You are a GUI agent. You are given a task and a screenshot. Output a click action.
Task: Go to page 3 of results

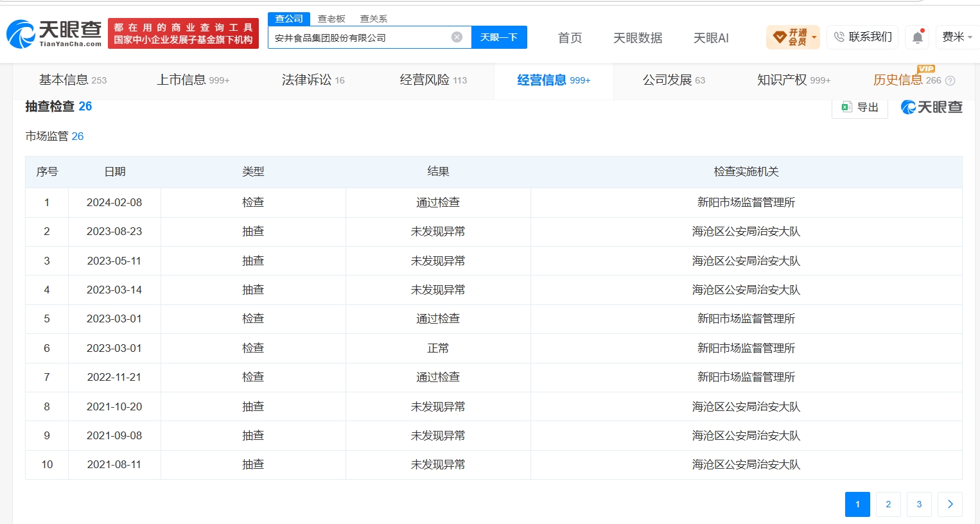tap(919, 504)
